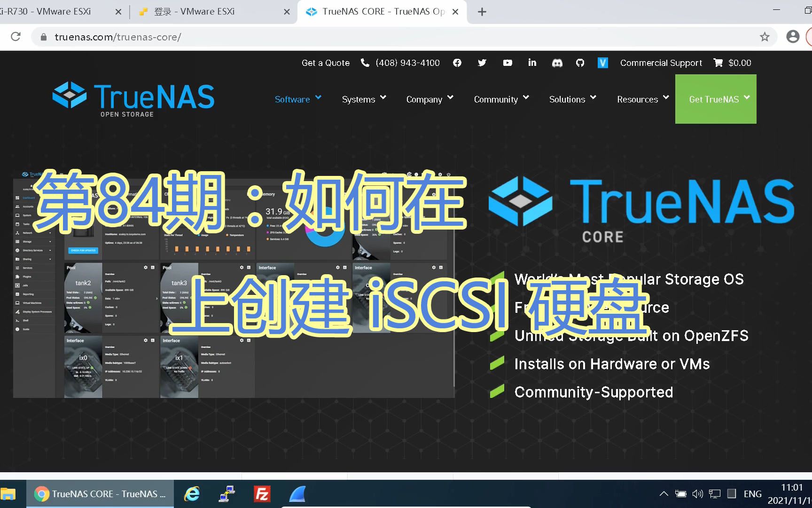Viewport: 812px width, 508px height.
Task: Click the Get a Quote link
Action: [x=326, y=63]
